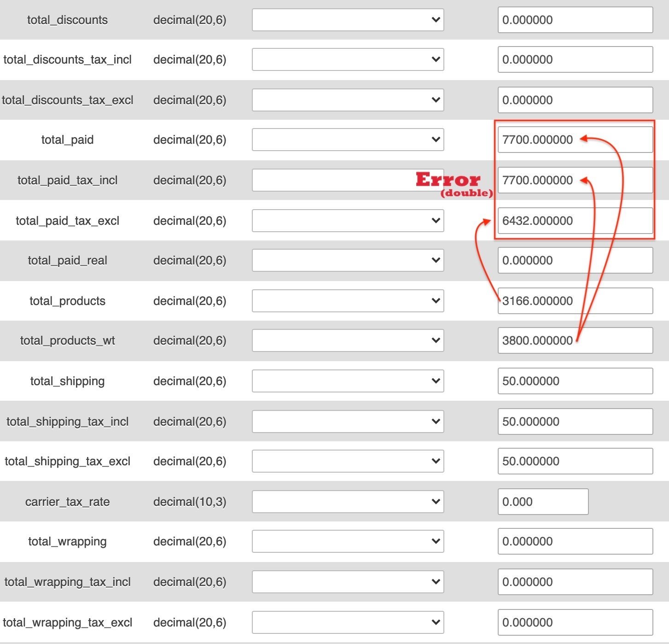Edit the total_wrapping_tax_excl value field

[x=575, y=622]
